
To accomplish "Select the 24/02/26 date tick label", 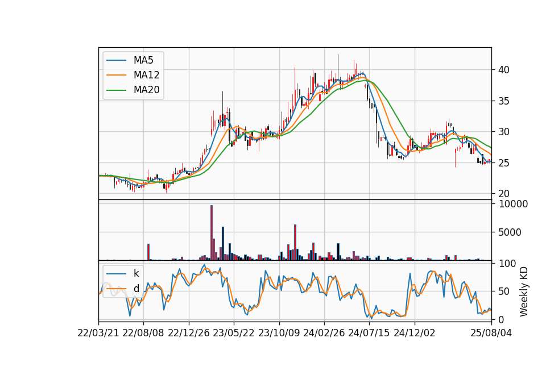I will pyautogui.click(x=324, y=333).
